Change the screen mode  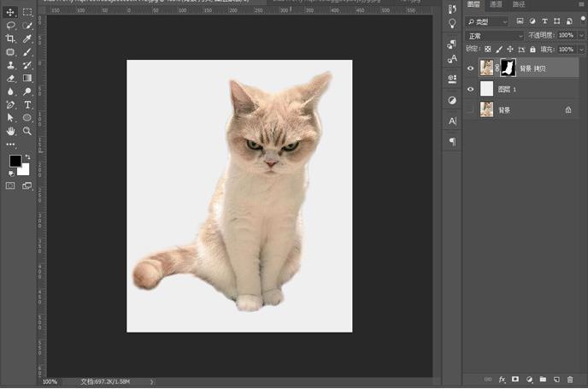[27, 186]
